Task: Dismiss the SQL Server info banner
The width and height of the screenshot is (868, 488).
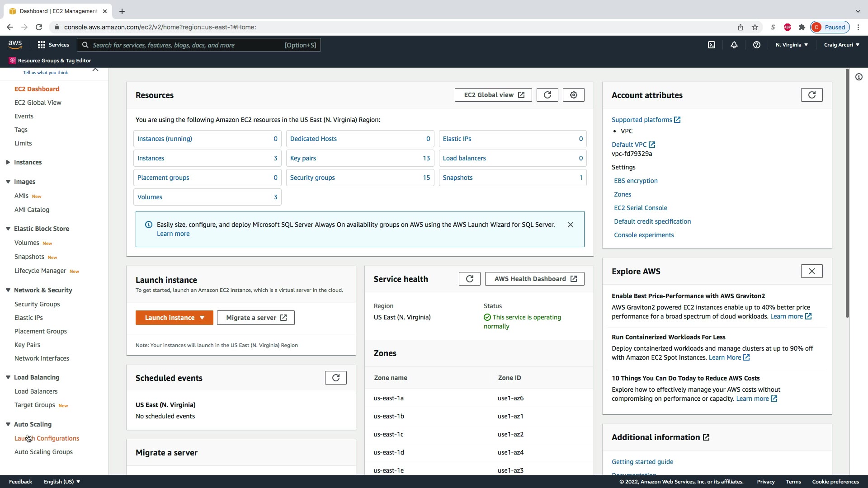Action: point(571,225)
